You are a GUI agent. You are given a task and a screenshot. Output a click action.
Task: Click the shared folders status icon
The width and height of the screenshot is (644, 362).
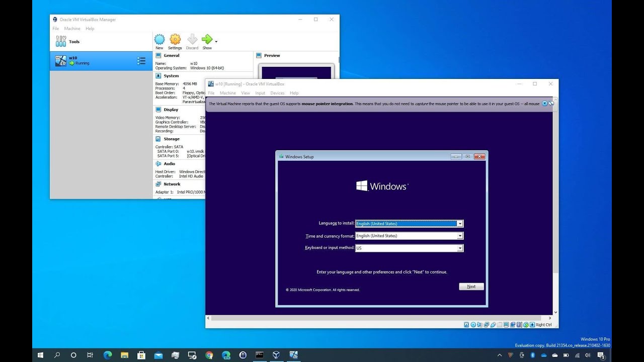tap(500, 325)
